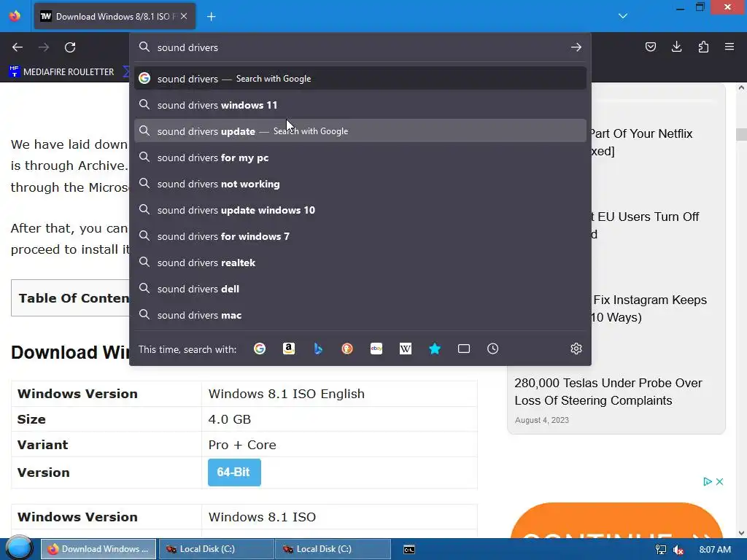Click the 64-Bit download button
The width and height of the screenshot is (747, 560).
pyautogui.click(x=234, y=472)
